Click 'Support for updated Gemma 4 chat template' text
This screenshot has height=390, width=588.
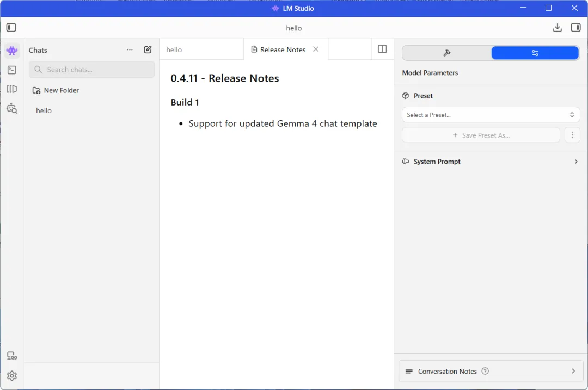[283, 123]
